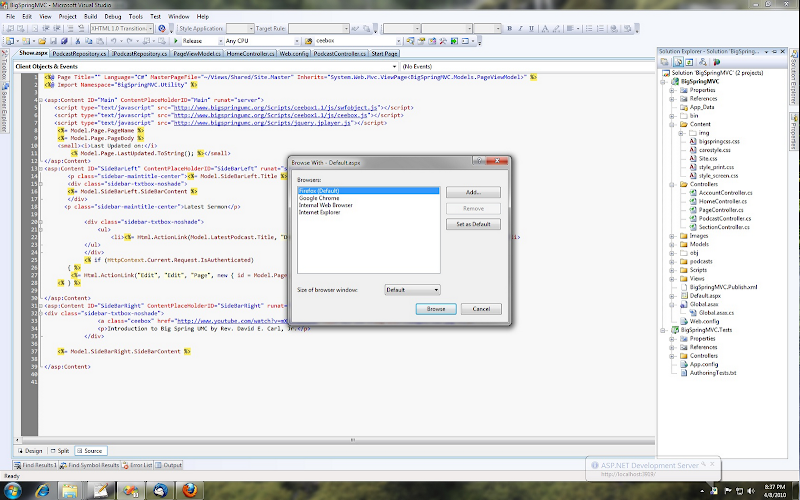The image size is (800, 500).
Task: Select PodcastController.cs in Solution Explorer
Action: point(724,219)
